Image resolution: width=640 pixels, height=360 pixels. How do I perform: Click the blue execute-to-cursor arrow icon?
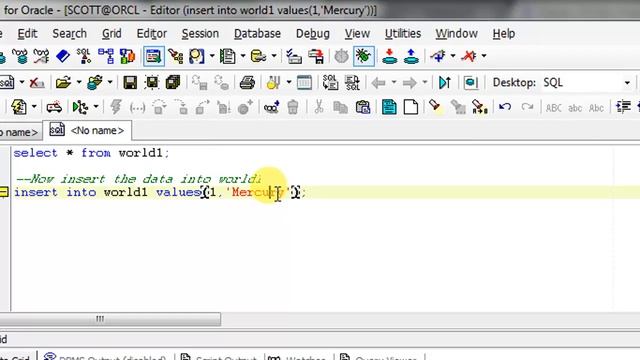(x=444, y=83)
